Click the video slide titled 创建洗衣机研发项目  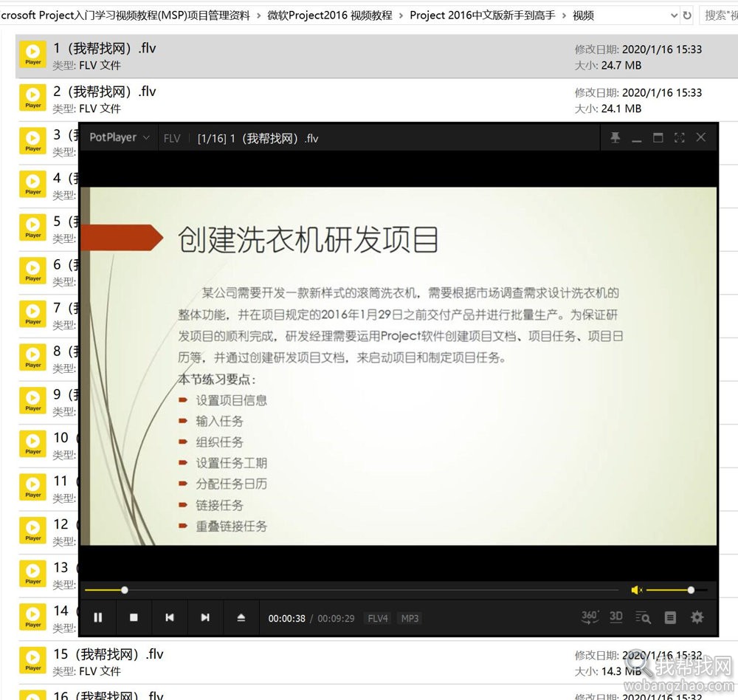point(399,366)
